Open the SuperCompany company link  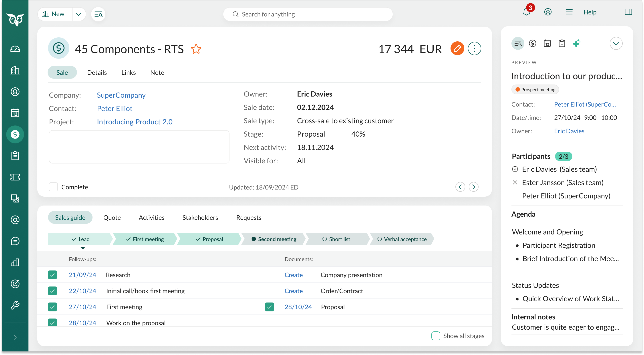pyautogui.click(x=121, y=95)
